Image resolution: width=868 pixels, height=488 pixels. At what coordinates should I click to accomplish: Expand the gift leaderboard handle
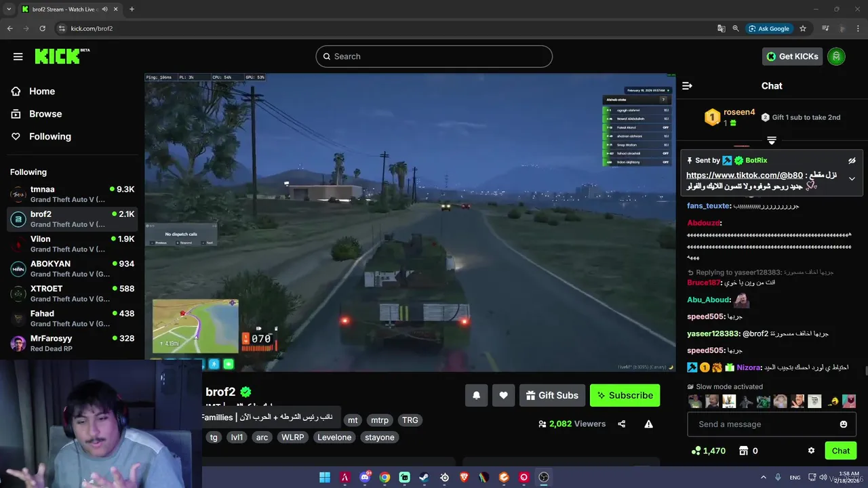[x=772, y=140]
